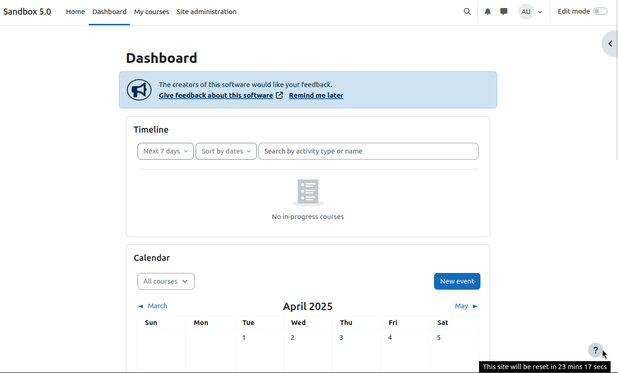Click the external link icon beside feedback link

pos(279,95)
